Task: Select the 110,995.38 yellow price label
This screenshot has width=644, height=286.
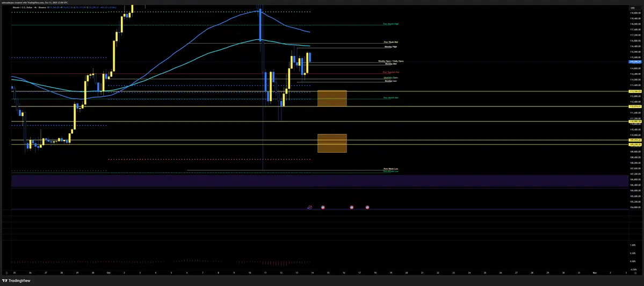Action: (635, 121)
